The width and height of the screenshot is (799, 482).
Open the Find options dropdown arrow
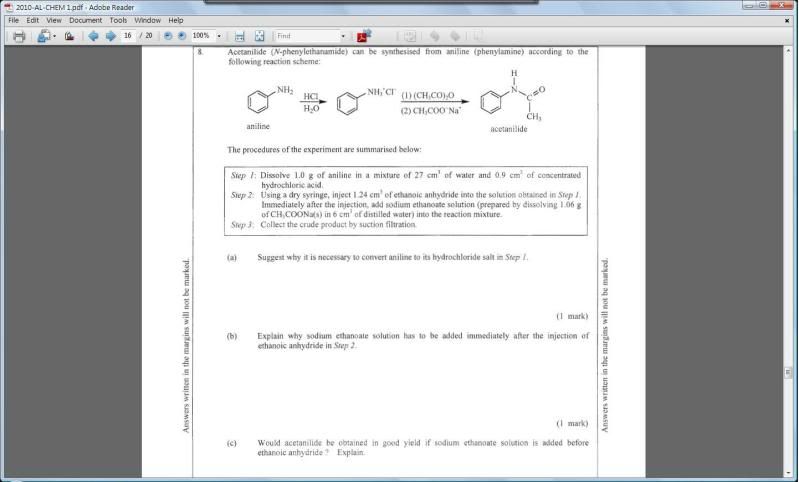pos(343,36)
